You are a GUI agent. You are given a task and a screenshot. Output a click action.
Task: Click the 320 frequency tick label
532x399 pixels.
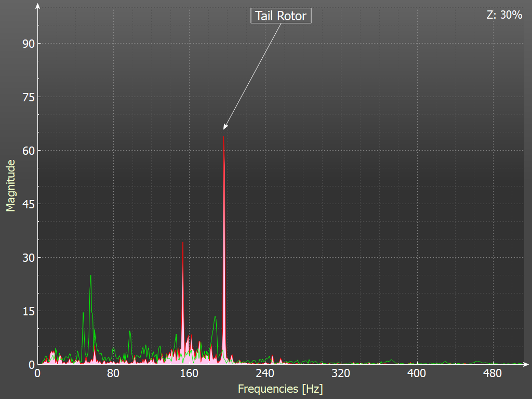[341, 374]
